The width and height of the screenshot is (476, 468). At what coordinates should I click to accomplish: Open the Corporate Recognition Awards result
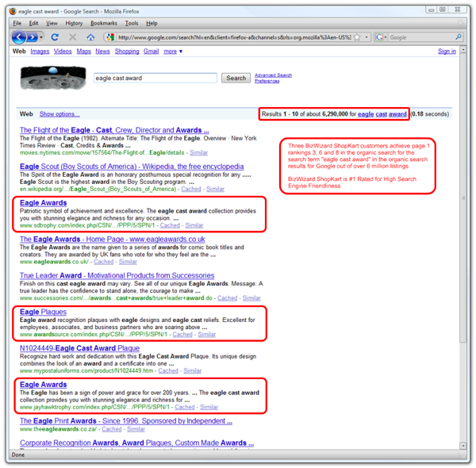136,443
